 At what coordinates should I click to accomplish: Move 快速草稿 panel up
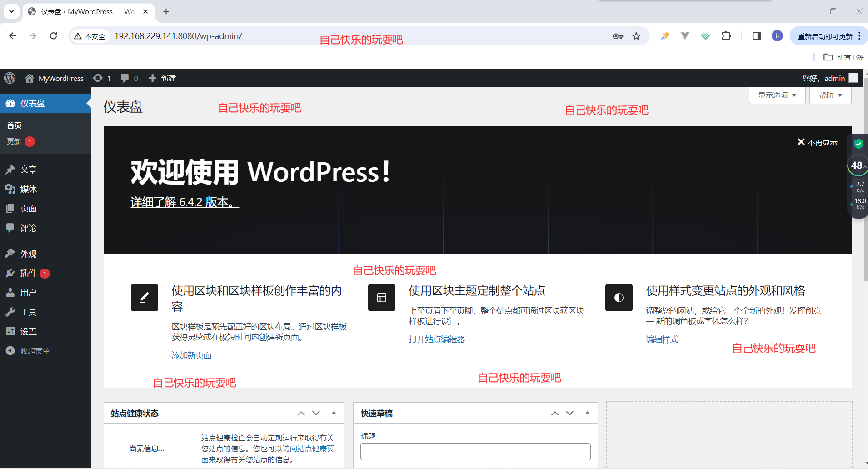point(554,413)
